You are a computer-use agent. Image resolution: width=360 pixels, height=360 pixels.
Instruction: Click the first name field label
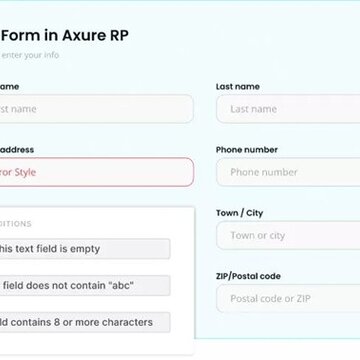[9, 87]
